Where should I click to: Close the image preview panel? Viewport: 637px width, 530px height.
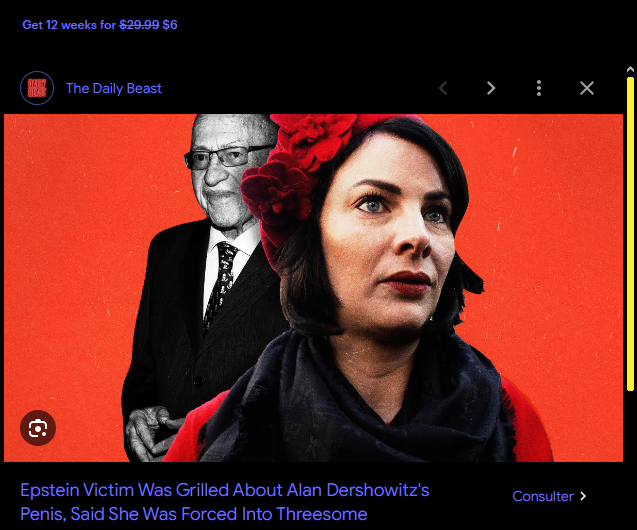[x=587, y=88]
